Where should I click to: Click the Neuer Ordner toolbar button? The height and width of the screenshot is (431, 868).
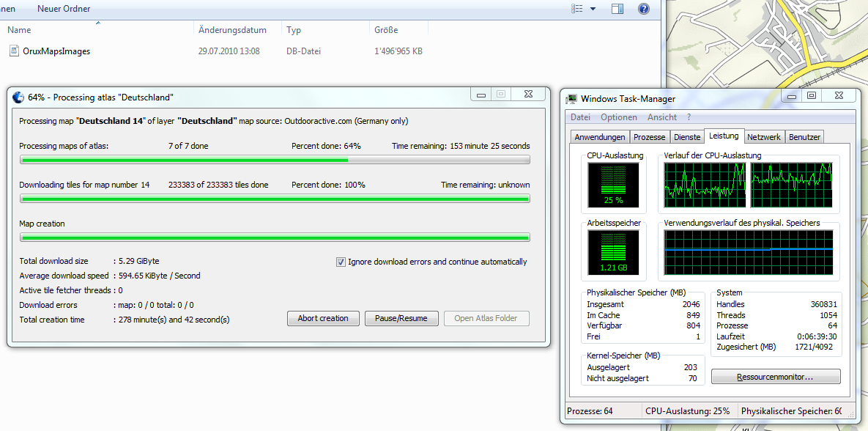click(64, 9)
